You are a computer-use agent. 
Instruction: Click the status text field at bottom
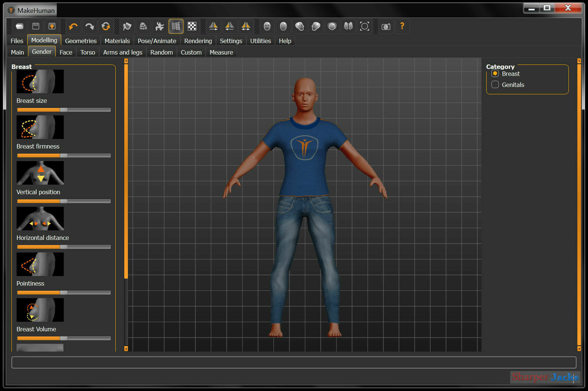pos(294,362)
